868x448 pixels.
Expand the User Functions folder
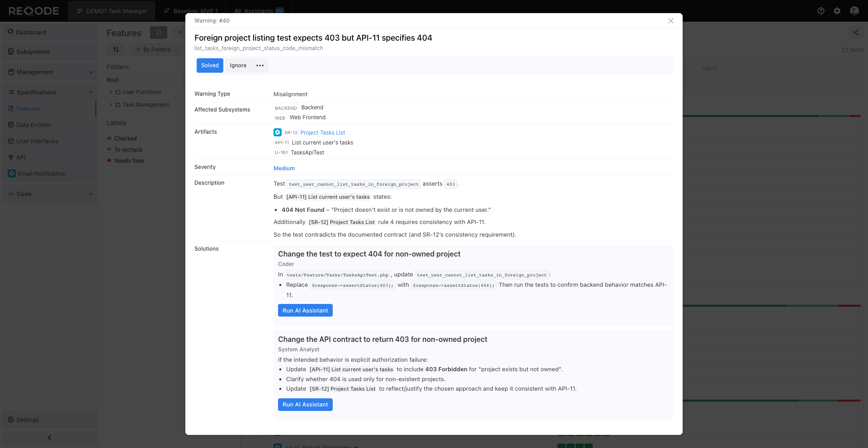point(111,92)
